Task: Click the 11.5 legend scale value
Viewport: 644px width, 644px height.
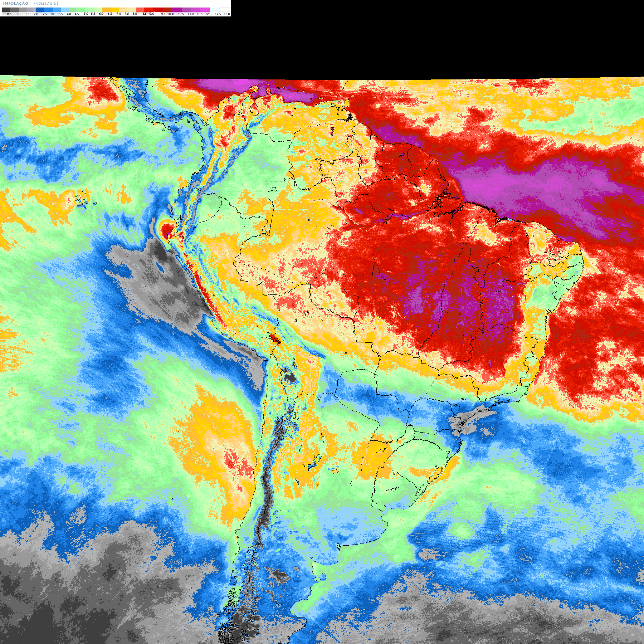Action: [x=199, y=14]
